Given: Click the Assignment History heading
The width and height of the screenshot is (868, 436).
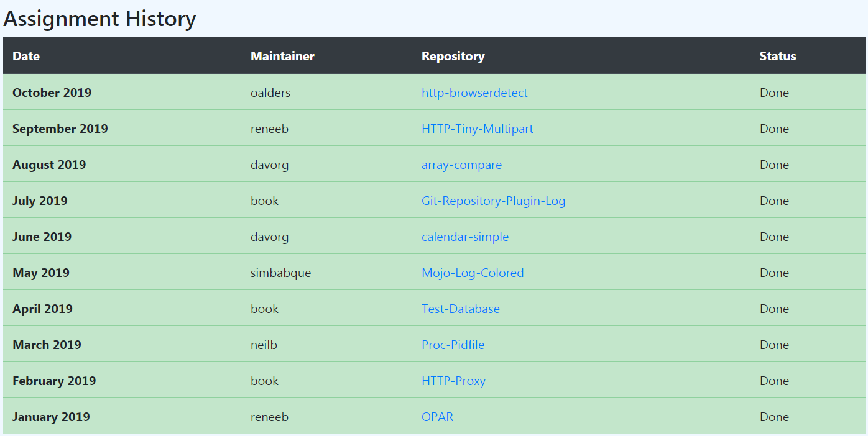Looking at the screenshot, I should coord(99,19).
